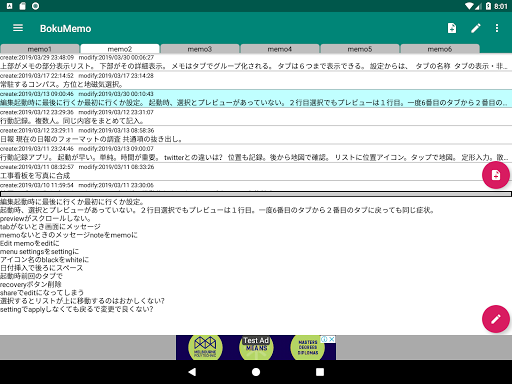Open the memo6 tab
Viewport: 512px width, 384px height.
(440, 49)
